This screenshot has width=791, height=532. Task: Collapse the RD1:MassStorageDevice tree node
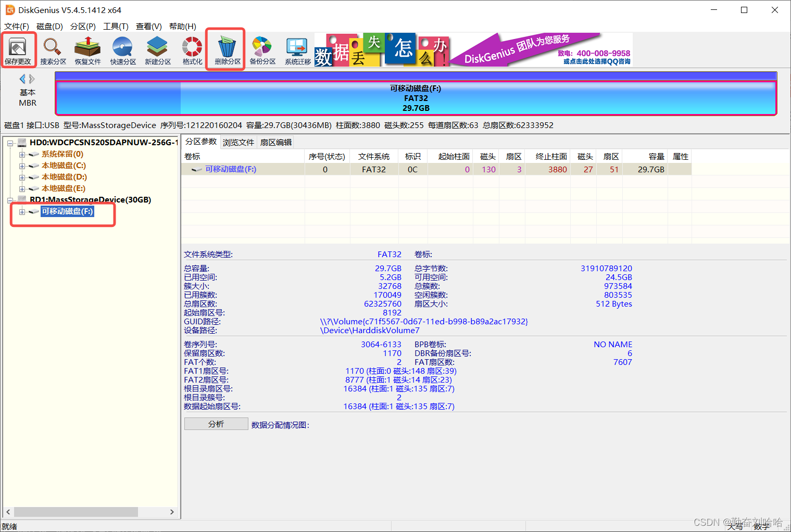(10, 200)
